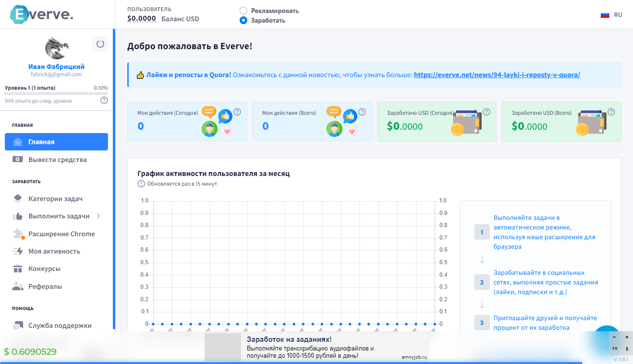Image resolution: width=633 pixels, height=364 pixels.
Task: Click the Конкурсы gift icon
Action: click(x=18, y=269)
